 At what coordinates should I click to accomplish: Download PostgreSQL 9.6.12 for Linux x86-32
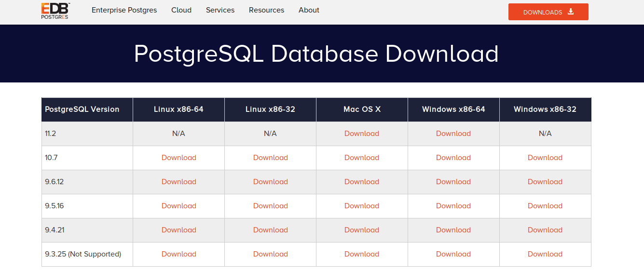coord(271,182)
